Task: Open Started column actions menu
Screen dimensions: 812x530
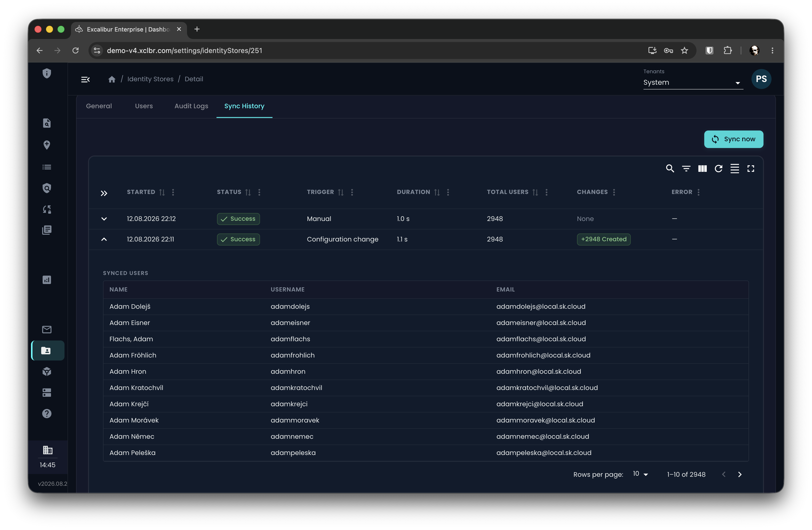Action: (173, 192)
